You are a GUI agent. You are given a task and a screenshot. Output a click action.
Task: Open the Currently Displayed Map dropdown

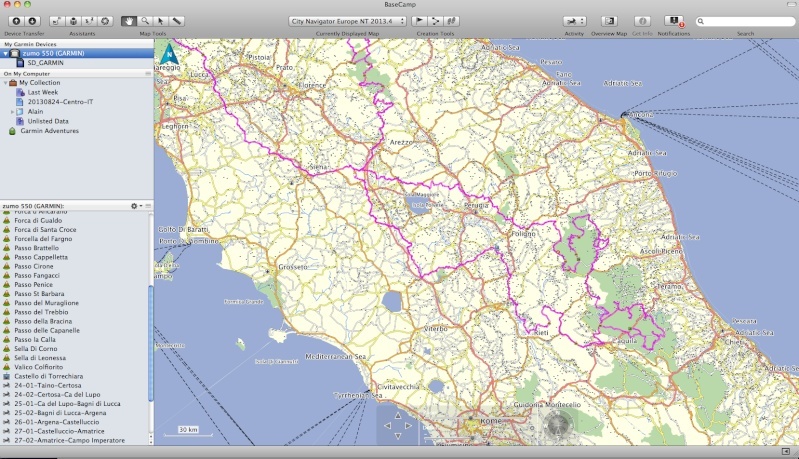347,21
